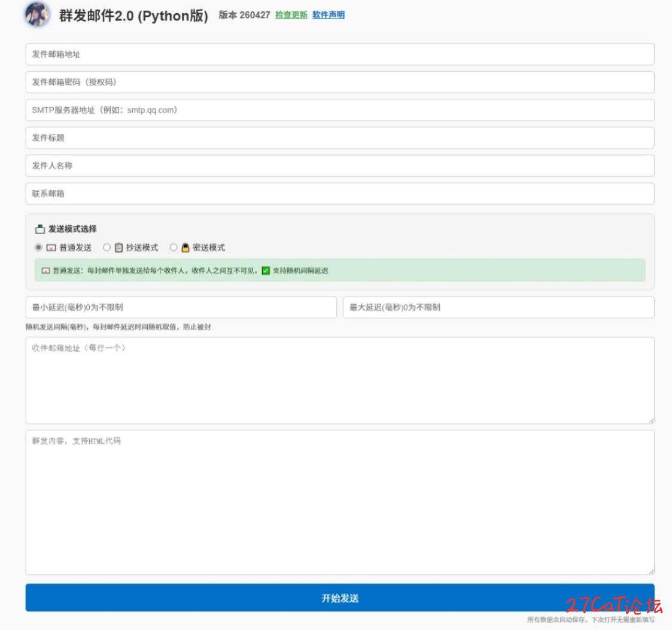The height and width of the screenshot is (630, 672).
Task: Click the lock icon for 密送模式
Action: pos(185,247)
